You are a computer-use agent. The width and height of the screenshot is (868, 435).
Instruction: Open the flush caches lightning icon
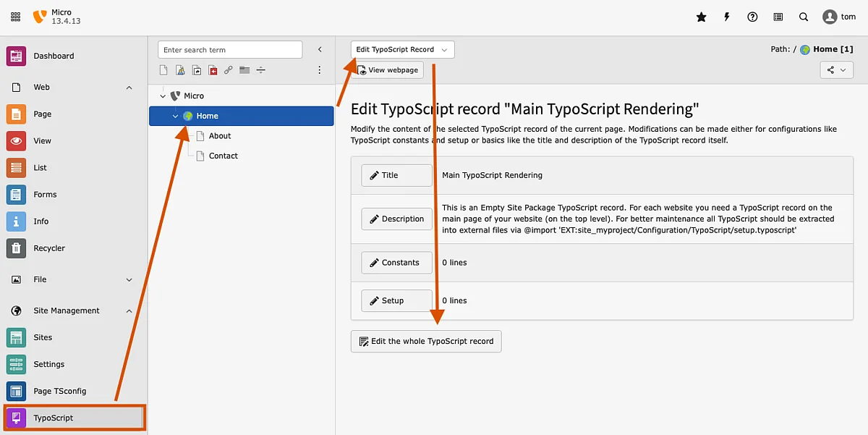tap(727, 17)
